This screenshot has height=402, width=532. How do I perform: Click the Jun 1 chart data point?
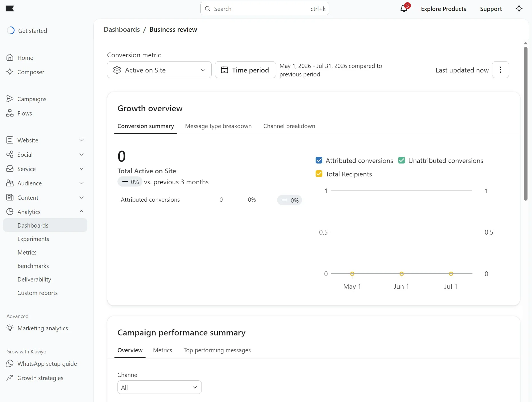click(x=402, y=274)
